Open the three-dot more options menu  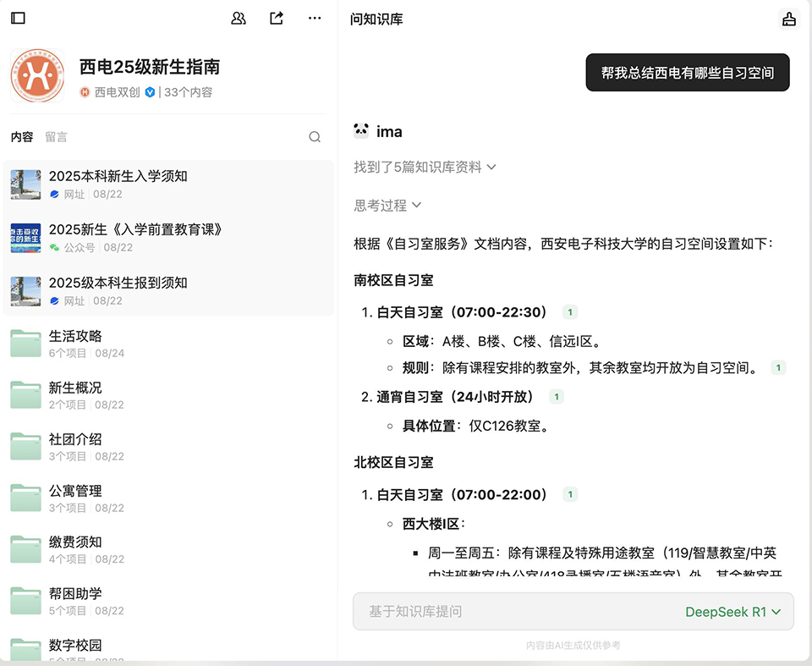point(315,18)
